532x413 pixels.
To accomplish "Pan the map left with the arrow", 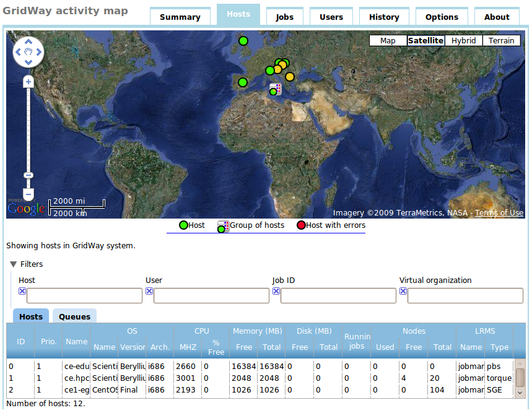I will point(19,52).
